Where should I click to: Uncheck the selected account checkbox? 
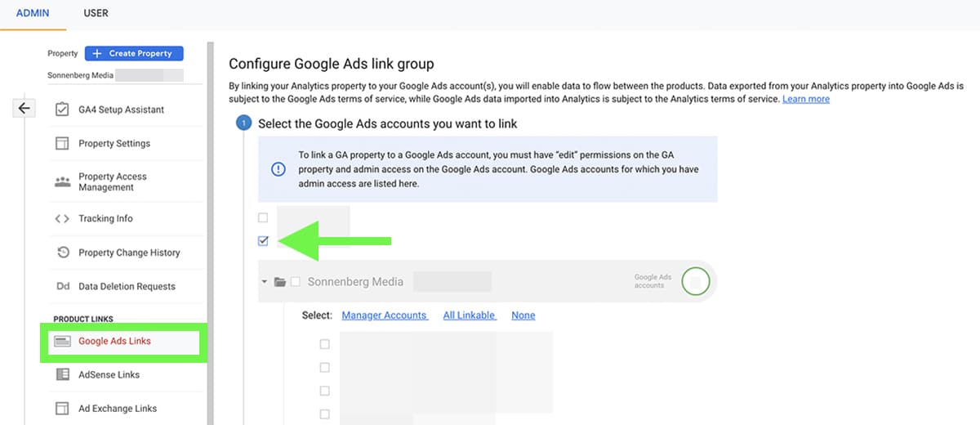click(262, 241)
